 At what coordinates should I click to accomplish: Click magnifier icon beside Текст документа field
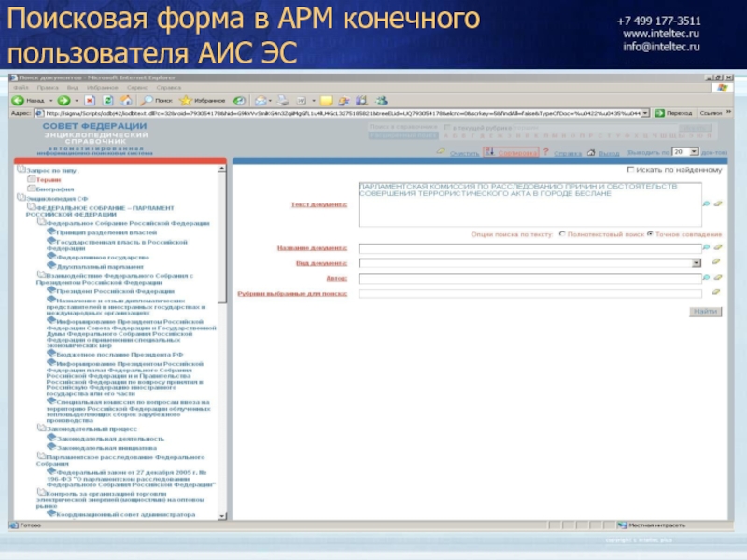click(706, 203)
